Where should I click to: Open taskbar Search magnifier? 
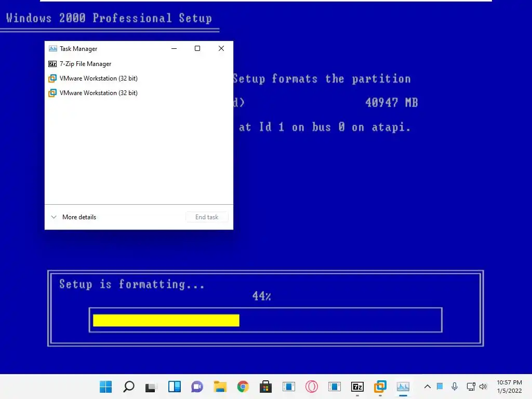coord(129,387)
